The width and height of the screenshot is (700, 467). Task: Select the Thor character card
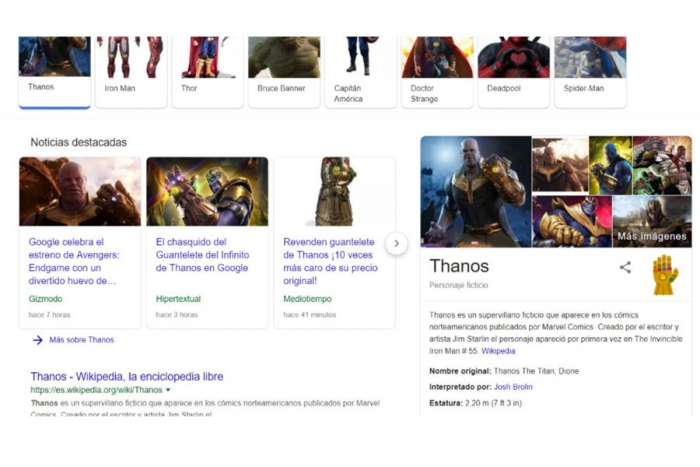coord(208,72)
